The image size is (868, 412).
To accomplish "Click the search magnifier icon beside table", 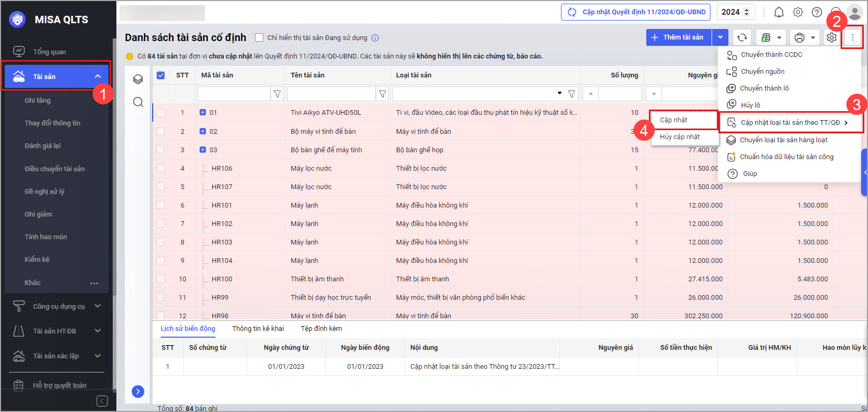I will (138, 102).
